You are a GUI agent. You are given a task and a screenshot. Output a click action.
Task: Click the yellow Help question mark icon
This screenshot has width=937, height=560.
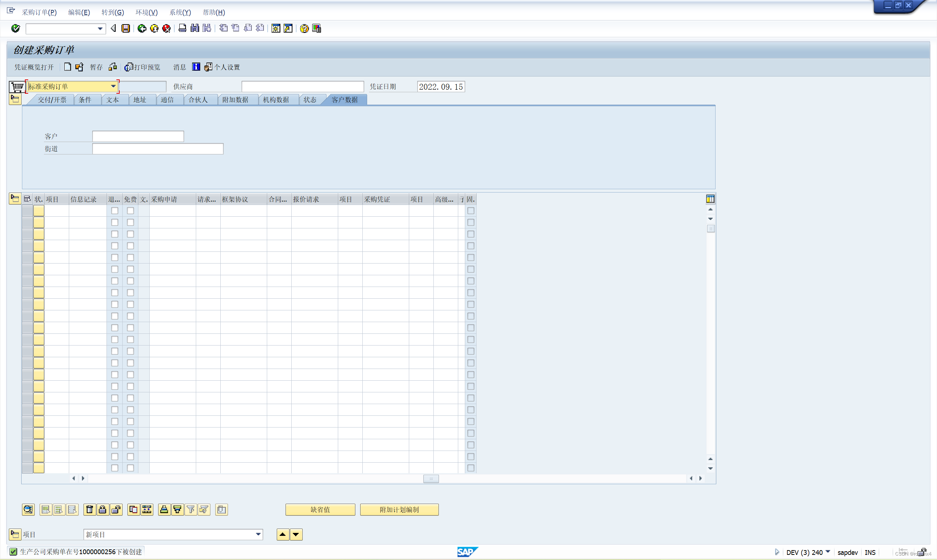pos(304,28)
